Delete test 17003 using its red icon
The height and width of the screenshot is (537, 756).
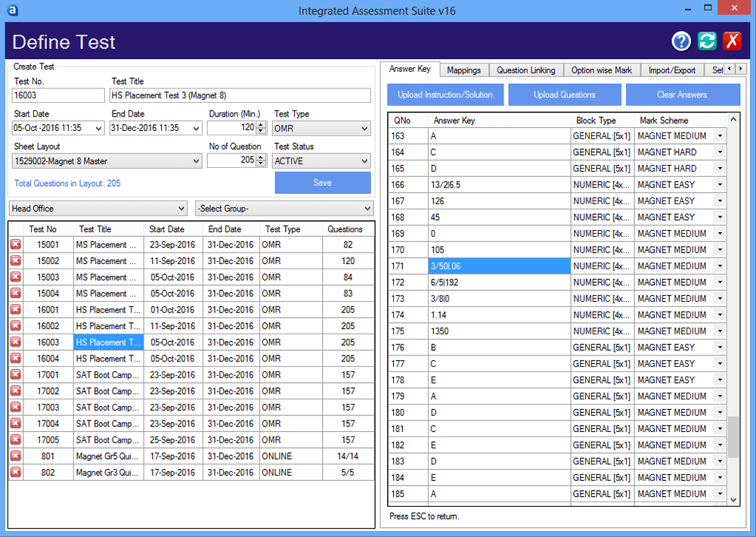coord(16,407)
